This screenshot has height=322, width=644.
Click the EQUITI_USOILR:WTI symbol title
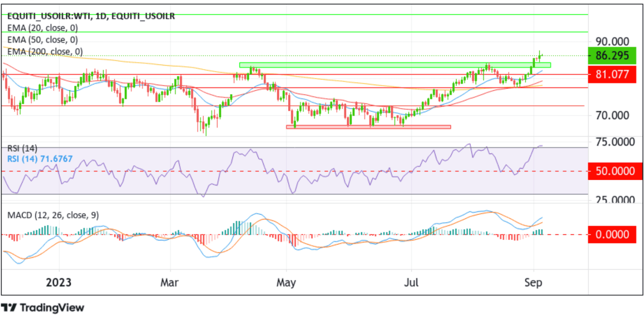[91, 16]
